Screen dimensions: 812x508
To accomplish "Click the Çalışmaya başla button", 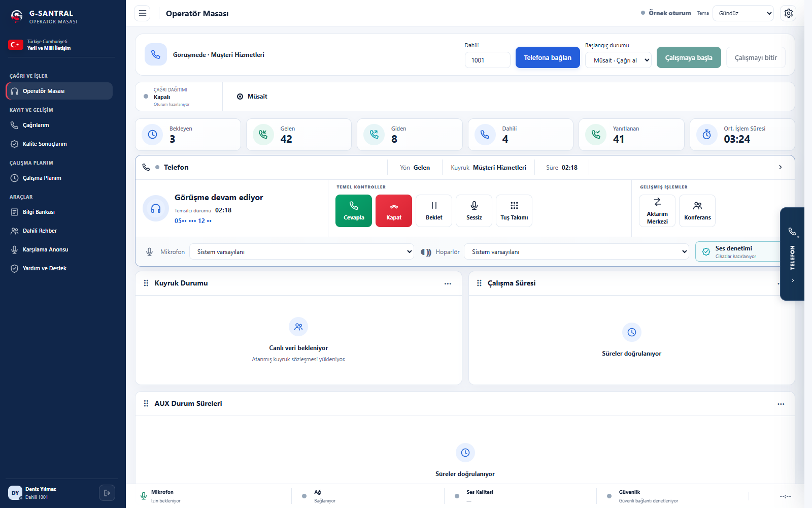I will pyautogui.click(x=689, y=57).
